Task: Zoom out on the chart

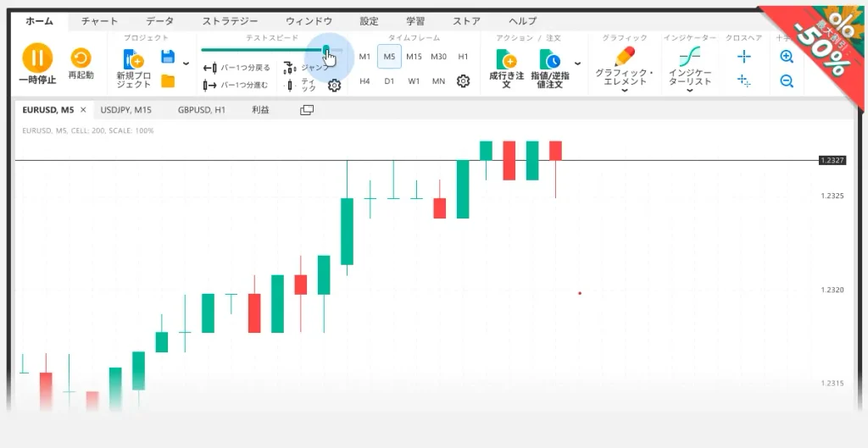Action: coord(787,81)
